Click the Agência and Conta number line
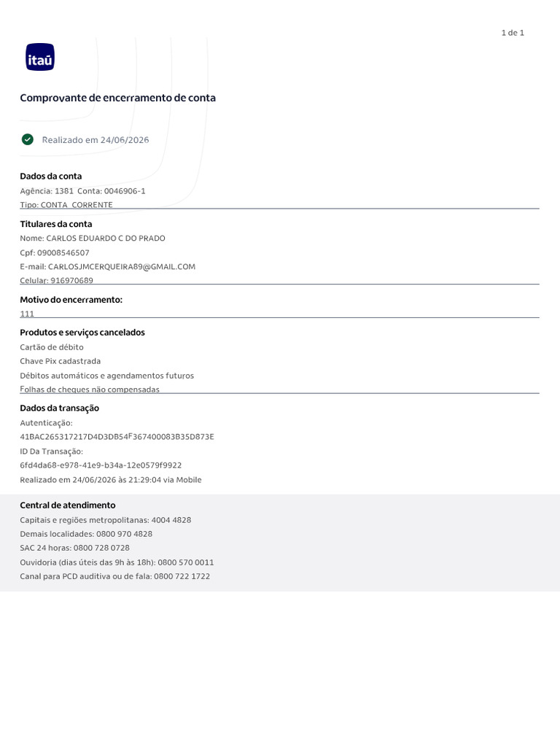560x747 pixels. click(x=83, y=191)
